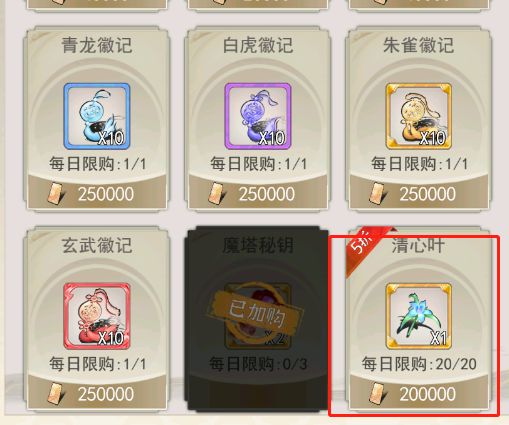509x425 pixels.
Task: Buy 白虎徽记 via the 250000 price bar
Action: coord(258,193)
